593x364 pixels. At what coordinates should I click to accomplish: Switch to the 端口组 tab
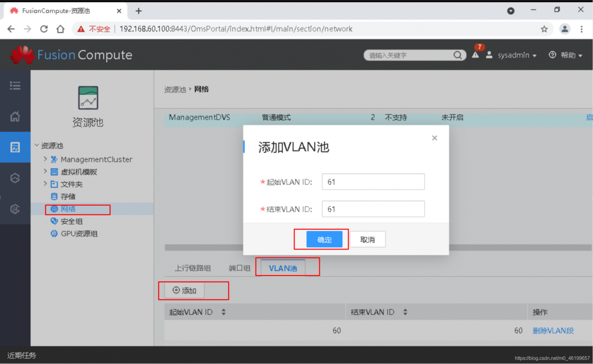(x=240, y=268)
